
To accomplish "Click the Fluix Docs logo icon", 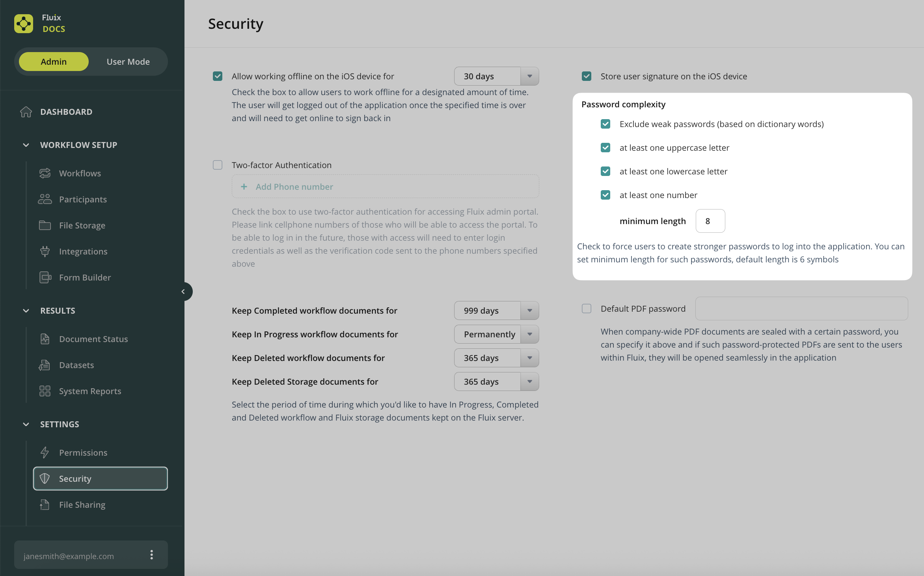I will tap(24, 24).
